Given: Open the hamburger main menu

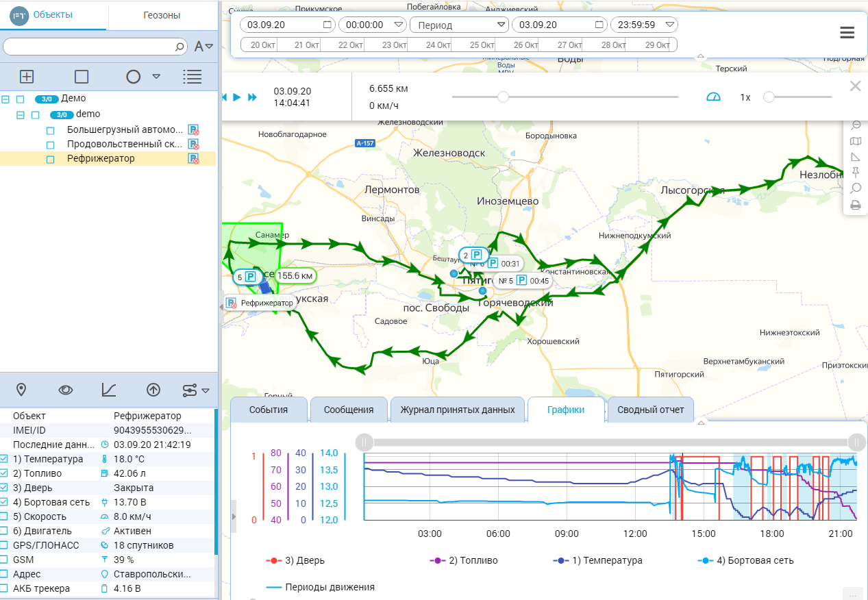Looking at the screenshot, I should pos(847,32).
